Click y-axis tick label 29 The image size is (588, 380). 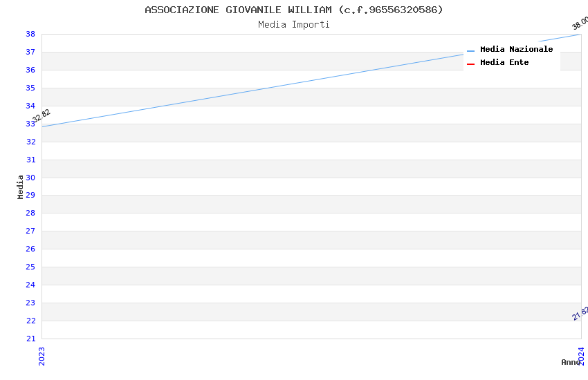tap(30, 195)
